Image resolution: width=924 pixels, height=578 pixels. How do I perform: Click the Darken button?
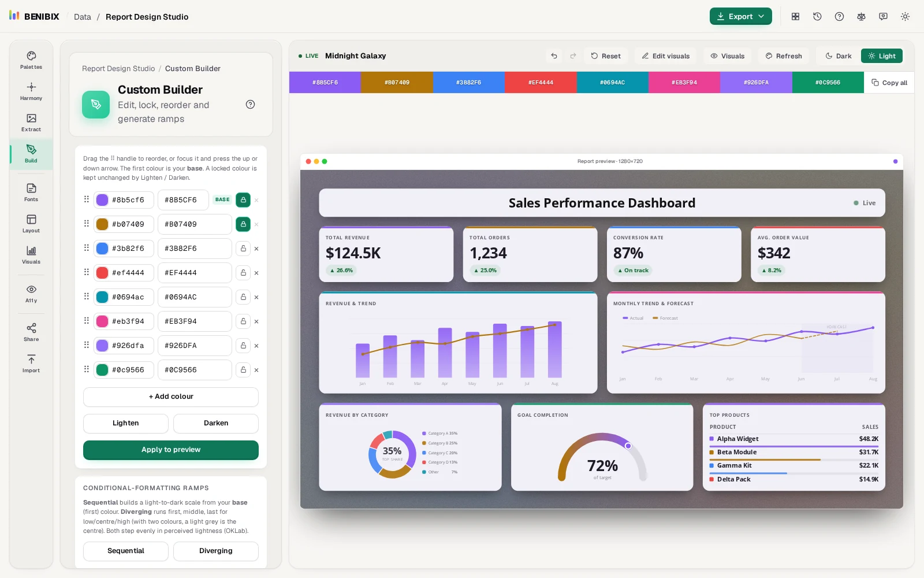pyautogui.click(x=216, y=423)
